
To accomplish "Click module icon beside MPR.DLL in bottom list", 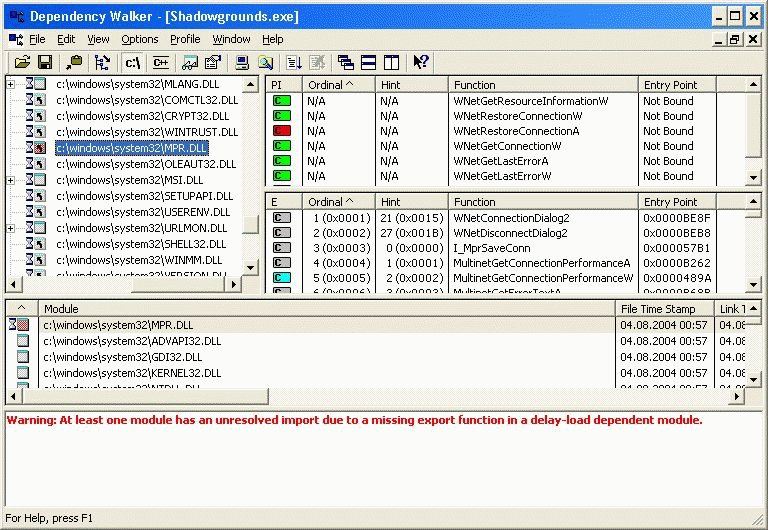I will point(19,324).
